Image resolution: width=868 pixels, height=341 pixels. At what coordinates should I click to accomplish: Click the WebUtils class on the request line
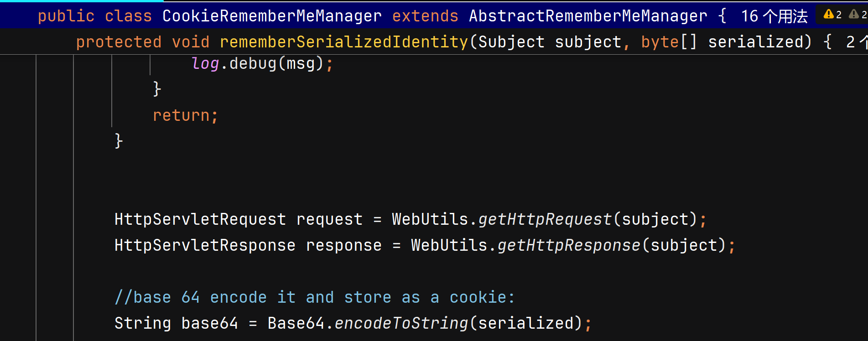(x=430, y=219)
